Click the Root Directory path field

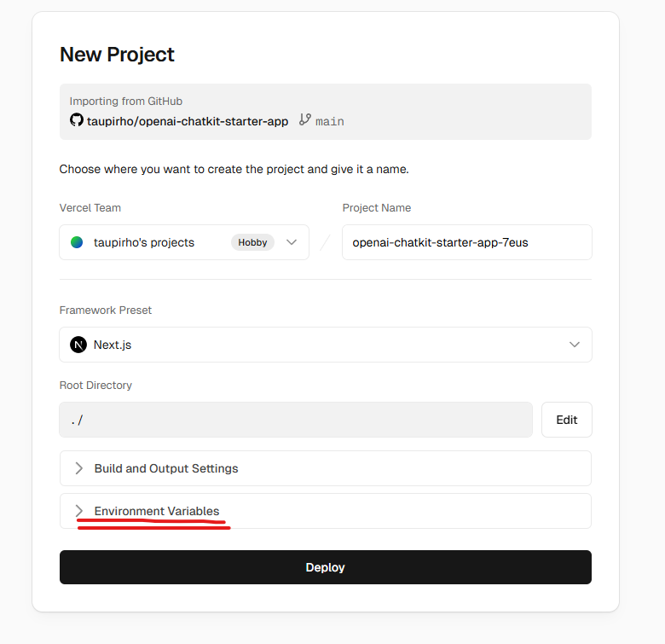[296, 420]
